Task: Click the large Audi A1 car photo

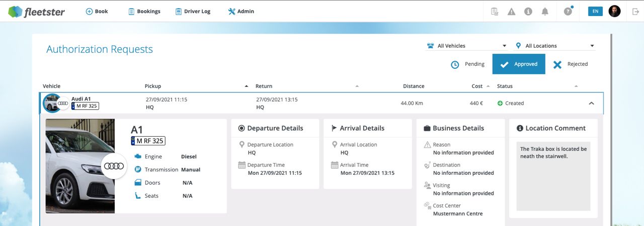Action: point(80,166)
